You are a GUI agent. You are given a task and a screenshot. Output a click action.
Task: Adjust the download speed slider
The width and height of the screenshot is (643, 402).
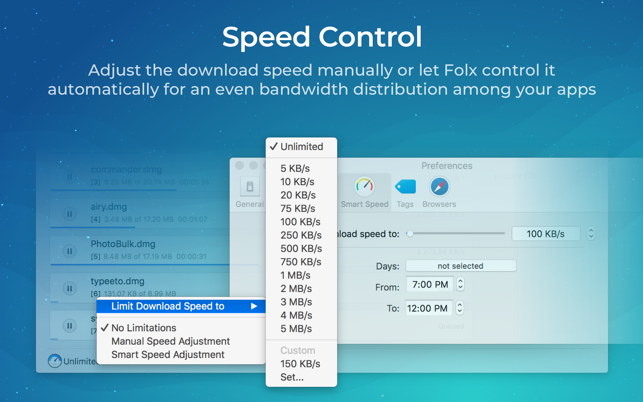click(410, 234)
